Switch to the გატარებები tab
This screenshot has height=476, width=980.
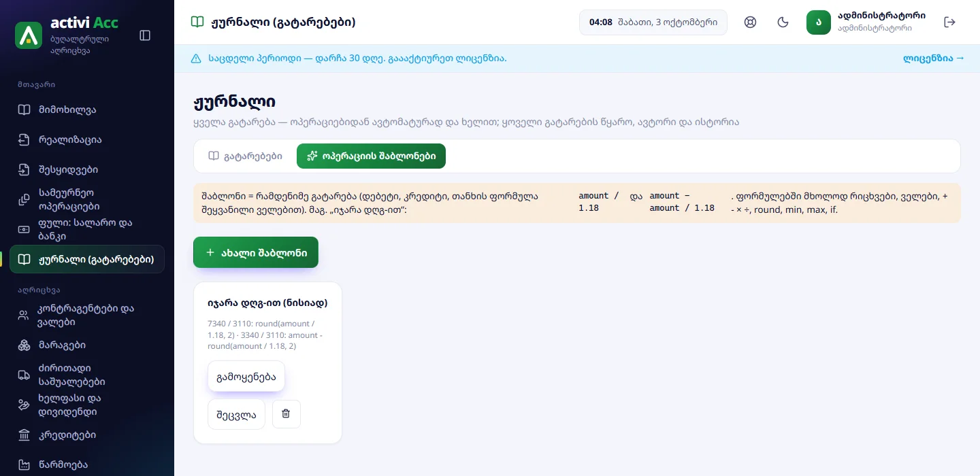click(x=246, y=156)
